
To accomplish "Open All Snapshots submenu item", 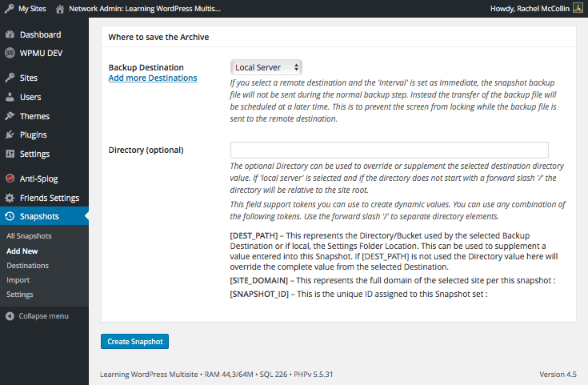I will coord(29,236).
